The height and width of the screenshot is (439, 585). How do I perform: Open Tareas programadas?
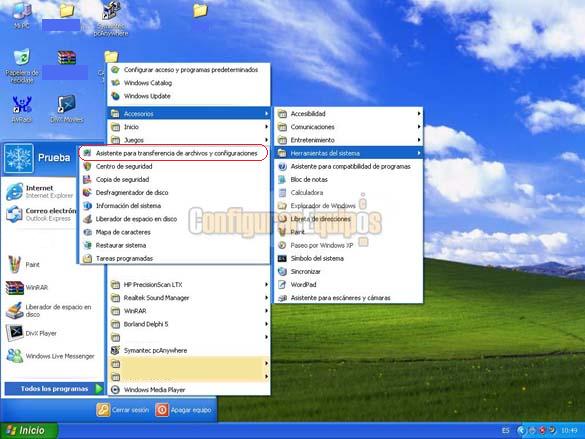(174, 258)
